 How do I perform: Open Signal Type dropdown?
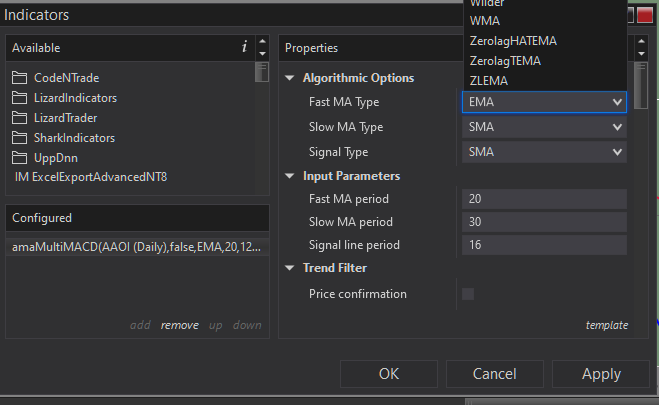(x=544, y=152)
